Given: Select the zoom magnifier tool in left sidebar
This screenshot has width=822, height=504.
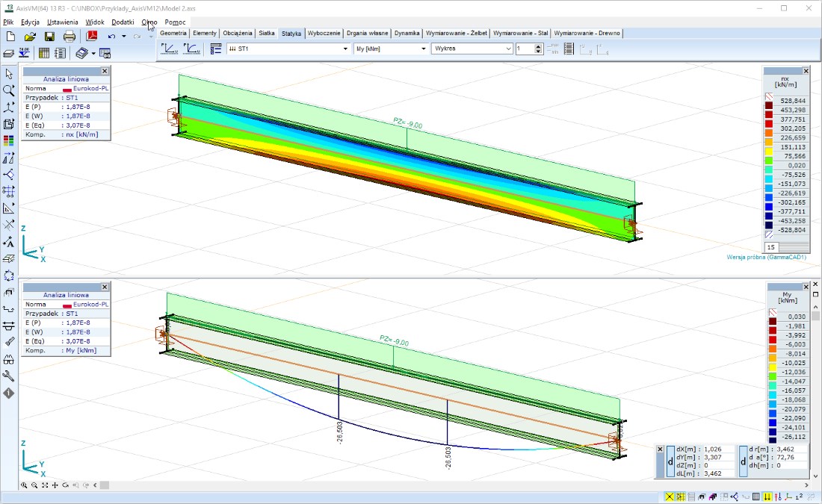Looking at the screenshot, I should pos(9,90).
